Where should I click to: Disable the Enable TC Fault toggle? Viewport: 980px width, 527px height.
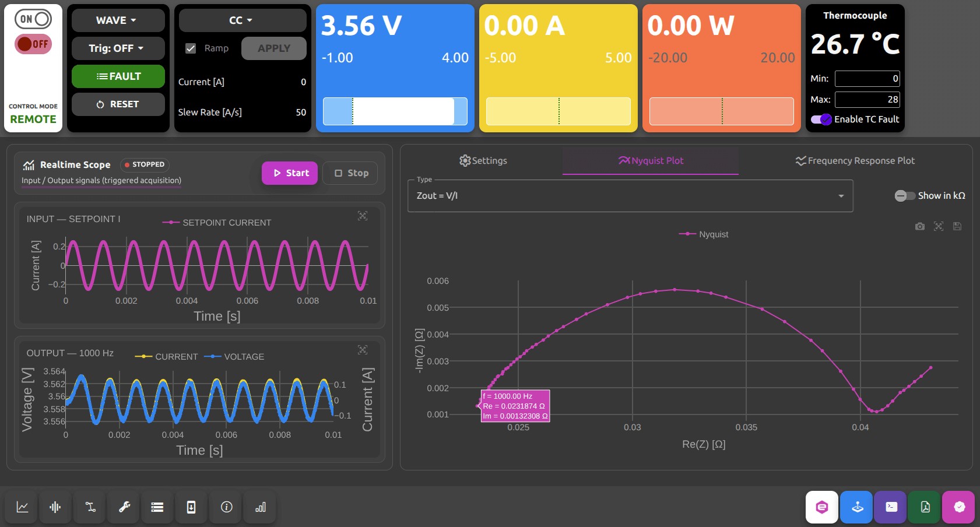pyautogui.click(x=821, y=119)
